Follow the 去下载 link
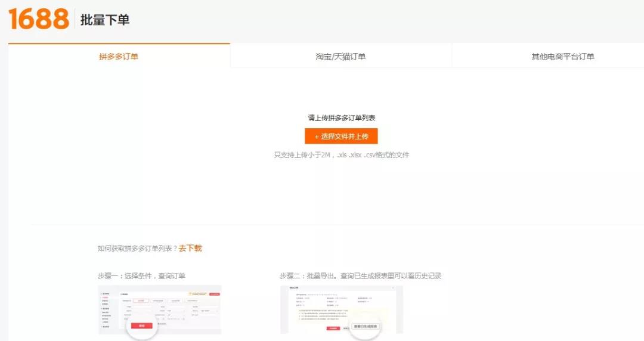The height and width of the screenshot is (341, 644). 190,248
